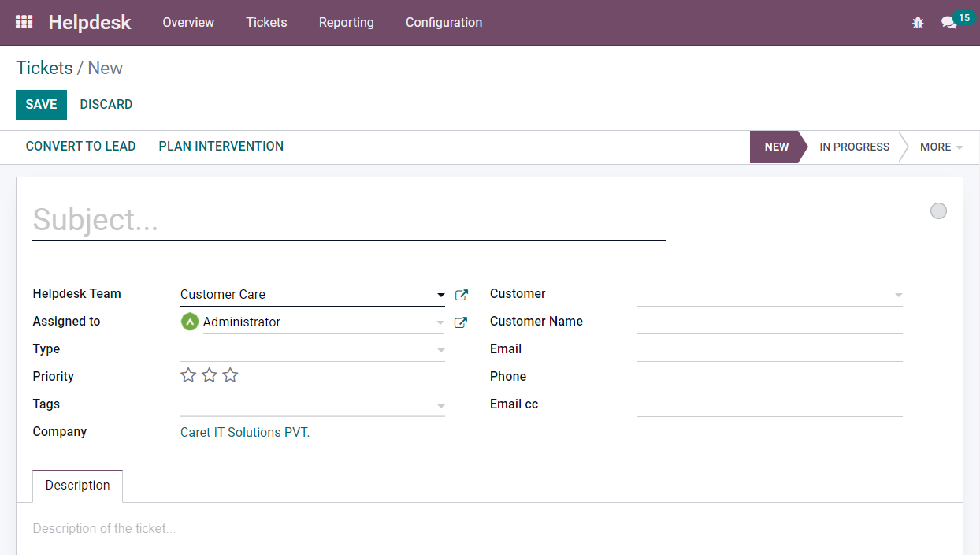The image size is (980, 555).
Task: Click the Tags selection field
Action: (x=311, y=404)
